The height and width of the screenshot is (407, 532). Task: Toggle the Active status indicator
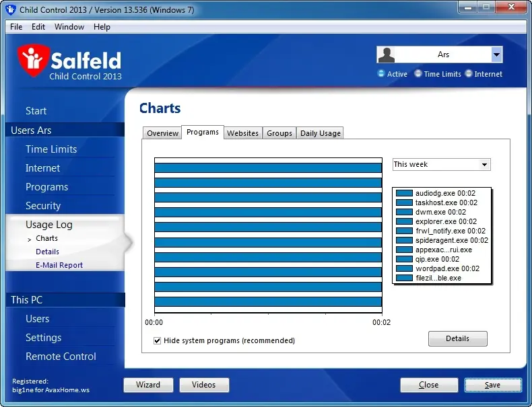381,73
